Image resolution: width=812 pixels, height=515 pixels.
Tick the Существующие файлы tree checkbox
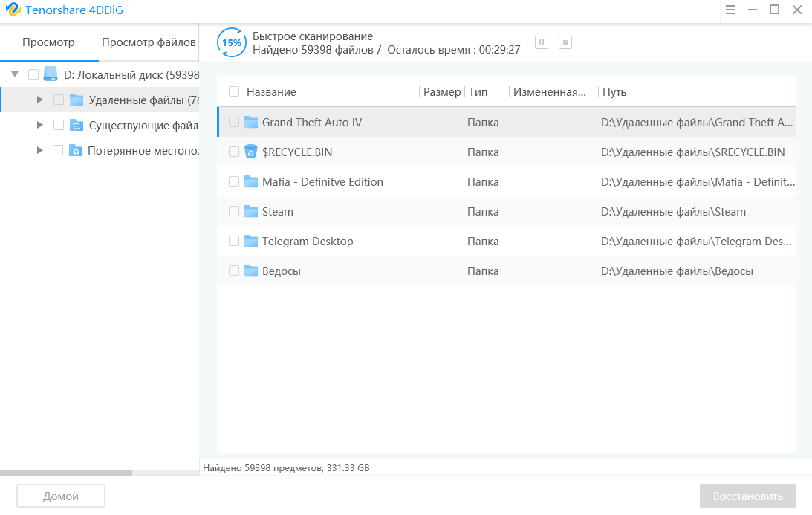point(59,125)
